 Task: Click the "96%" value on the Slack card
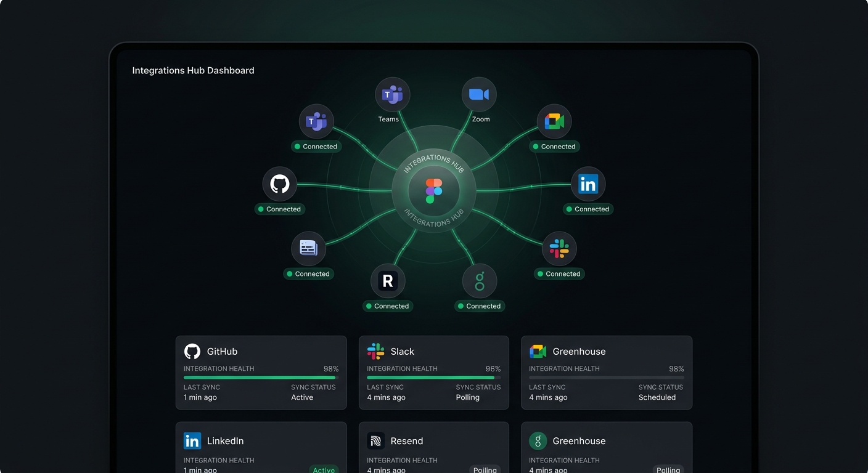click(x=493, y=369)
